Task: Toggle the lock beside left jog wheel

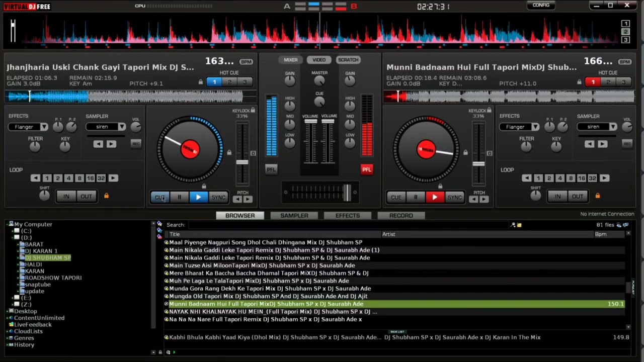Action: [229, 153]
